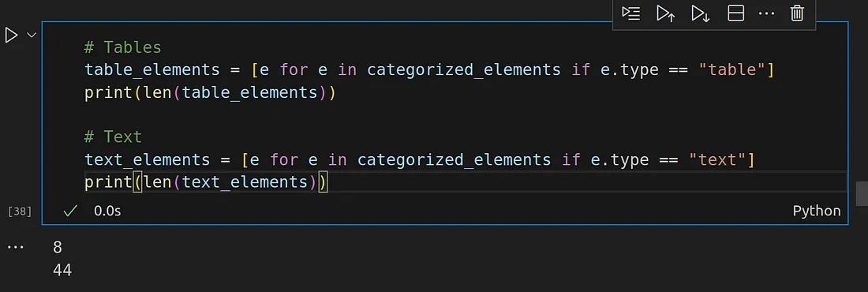The image size is (868, 292).
Task: Click the green success checkmark
Action: point(70,211)
